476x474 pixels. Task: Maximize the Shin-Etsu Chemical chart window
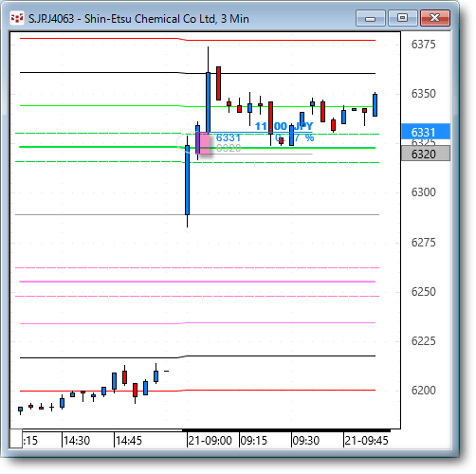tap(402, 18)
